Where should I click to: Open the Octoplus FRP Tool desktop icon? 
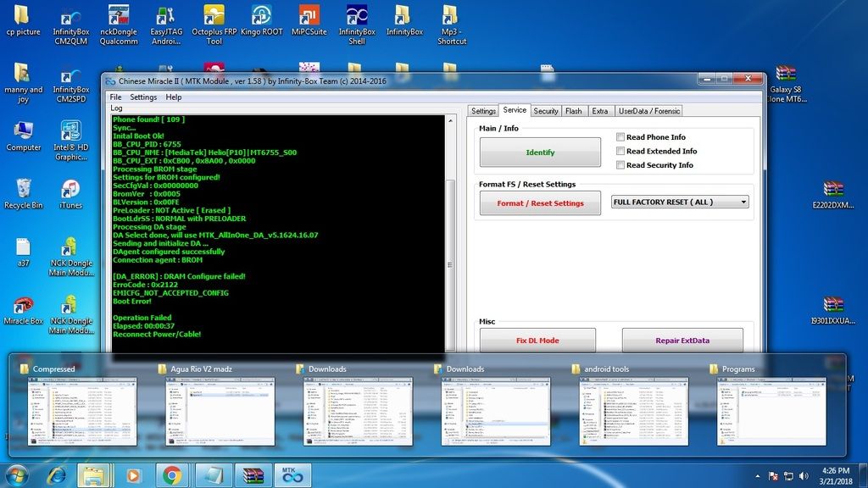point(214,16)
